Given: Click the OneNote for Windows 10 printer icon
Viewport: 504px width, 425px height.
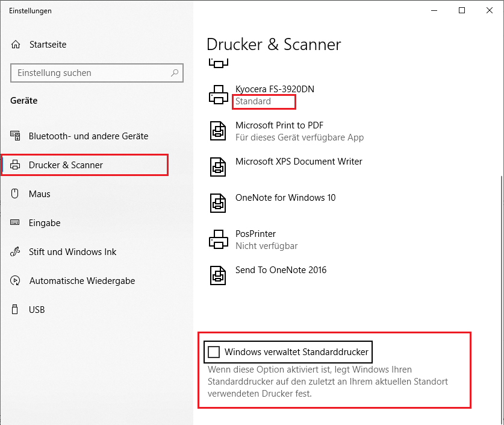Looking at the screenshot, I should coord(218,203).
